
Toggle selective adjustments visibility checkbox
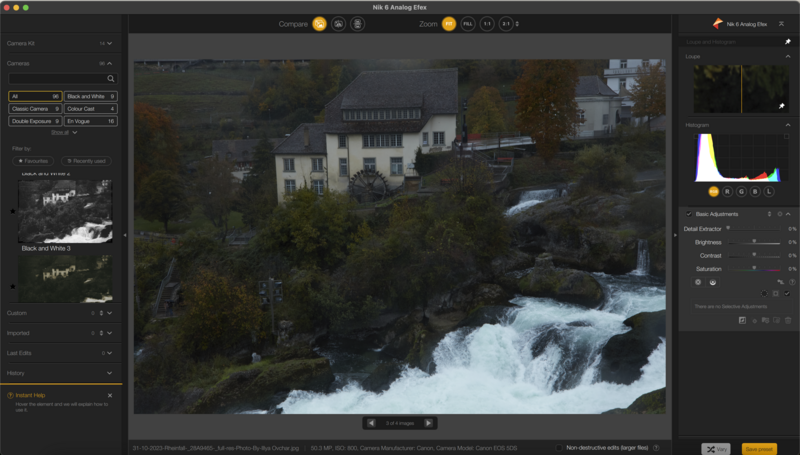click(x=787, y=294)
